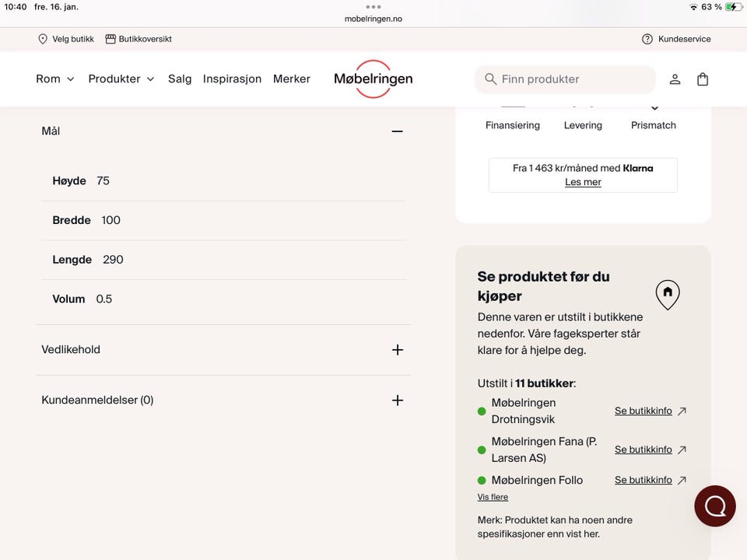Open the user account icon

coord(675,79)
